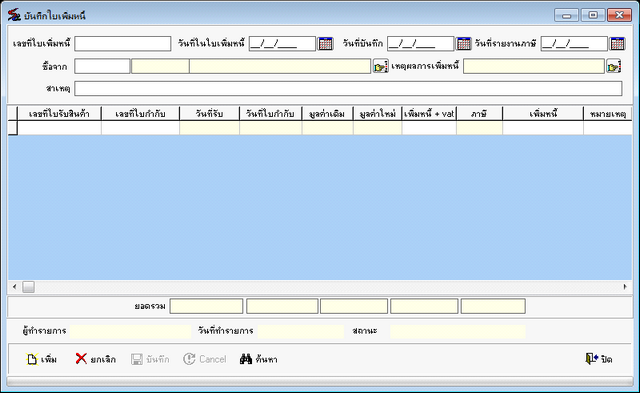Click the วันที่ทำรายการ field
Viewport: 640px width, 393px height.
coord(301,331)
